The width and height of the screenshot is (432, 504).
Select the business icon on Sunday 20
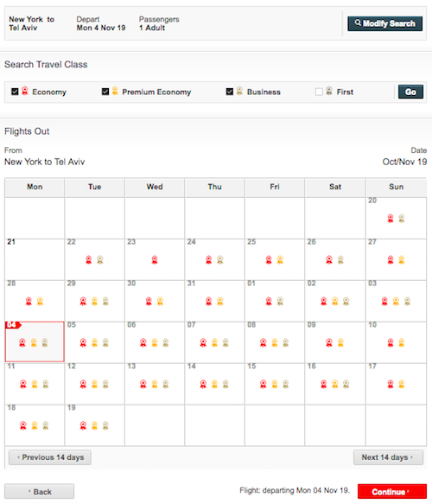(x=402, y=219)
